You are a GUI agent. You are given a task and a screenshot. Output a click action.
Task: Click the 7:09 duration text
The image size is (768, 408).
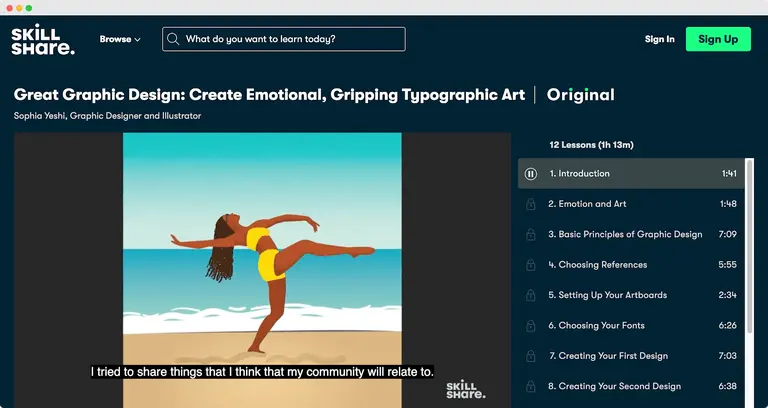click(727, 234)
